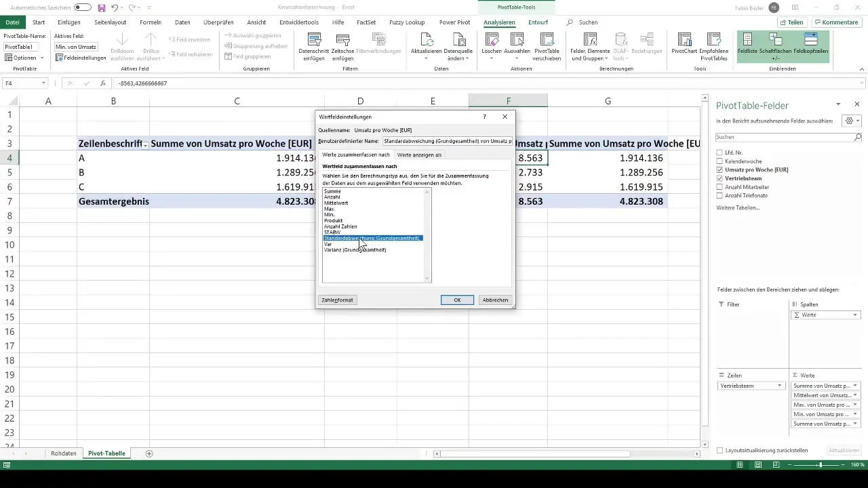Open Felder, Elemente und Gruppen
The height and width of the screenshot is (488, 868).
(589, 47)
